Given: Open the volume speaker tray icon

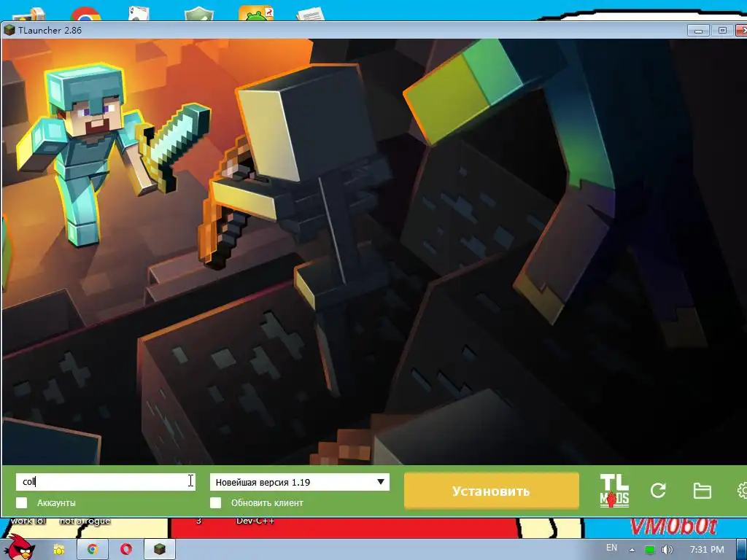Looking at the screenshot, I should 667,550.
